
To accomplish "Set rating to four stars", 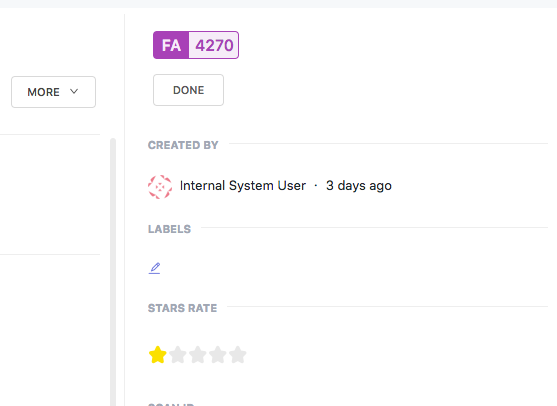I will tap(218, 355).
